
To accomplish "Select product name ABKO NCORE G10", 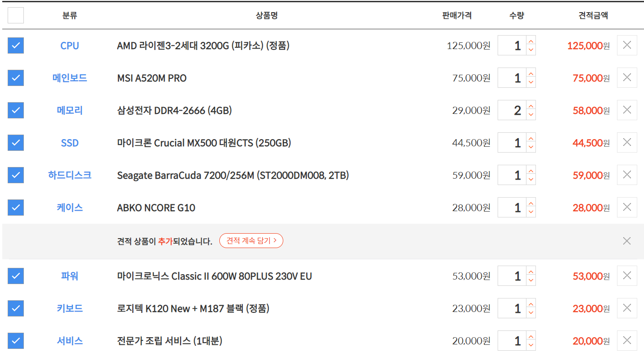I will 156,208.
